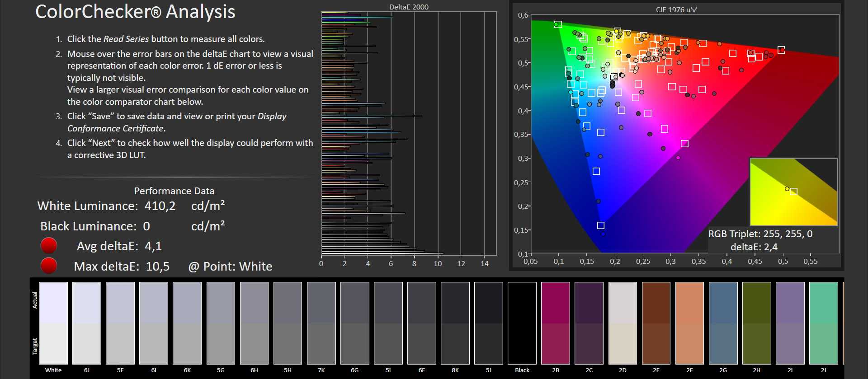Select the 8K near-black swatch
This screenshot has height=379, width=868.
tap(455, 323)
